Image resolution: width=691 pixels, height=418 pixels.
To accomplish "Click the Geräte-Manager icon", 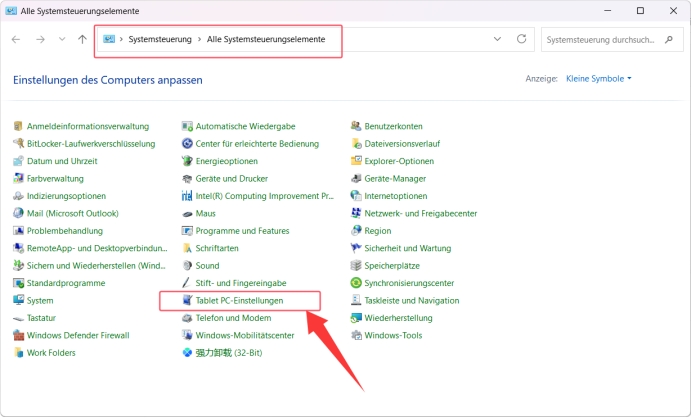I will coord(356,179).
